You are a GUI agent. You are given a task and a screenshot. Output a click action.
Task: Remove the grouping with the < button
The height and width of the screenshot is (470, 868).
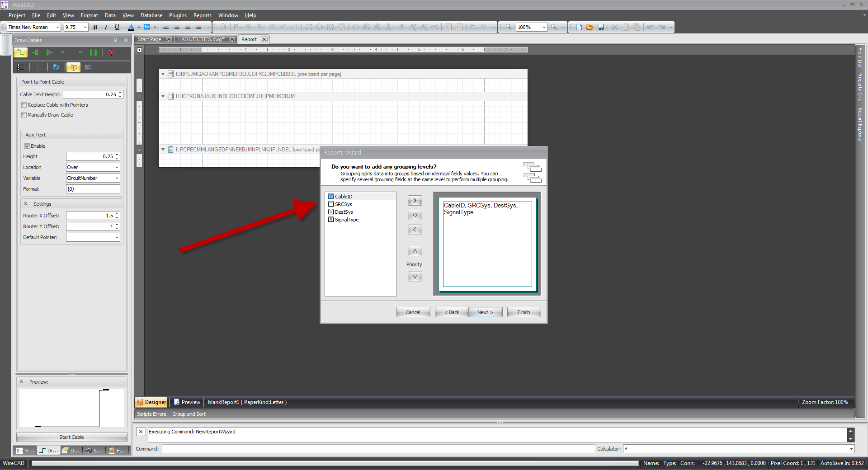point(415,230)
